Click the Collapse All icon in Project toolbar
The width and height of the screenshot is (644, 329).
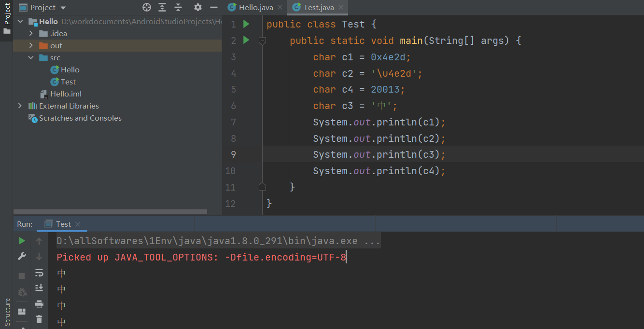click(178, 7)
